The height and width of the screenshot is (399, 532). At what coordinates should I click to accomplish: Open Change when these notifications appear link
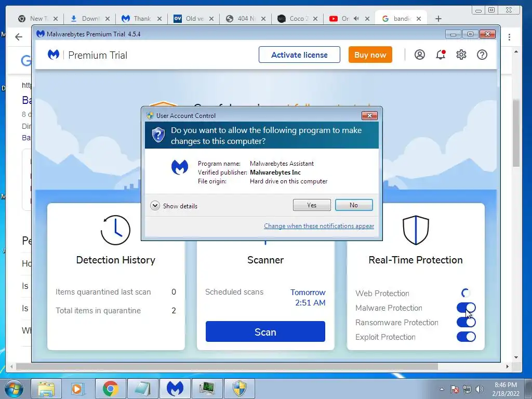(x=319, y=226)
